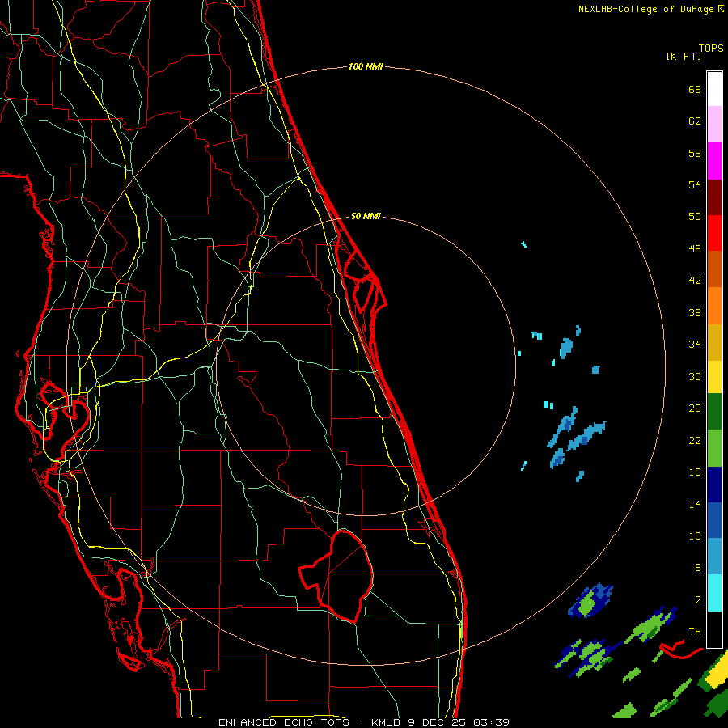728x728 pixels.
Task: Click the white swatch in the tops legend
Action: coord(714,89)
